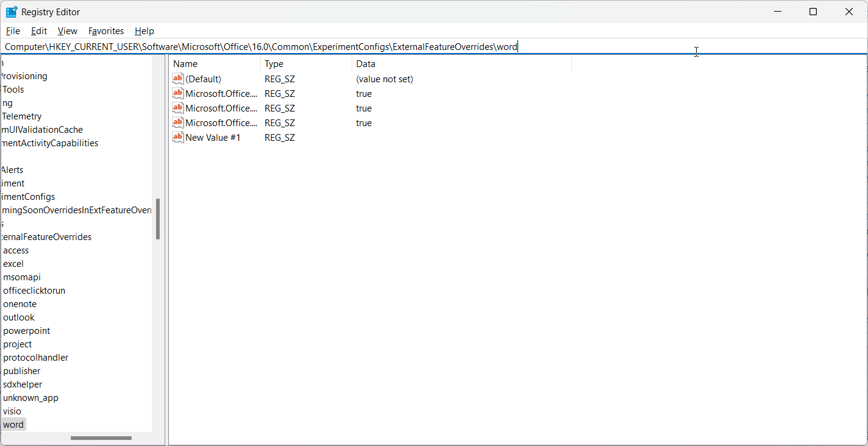The width and height of the screenshot is (868, 446).
Task: Select the ExternalFeatureOverrides key in the tree
Action: [x=46, y=236]
